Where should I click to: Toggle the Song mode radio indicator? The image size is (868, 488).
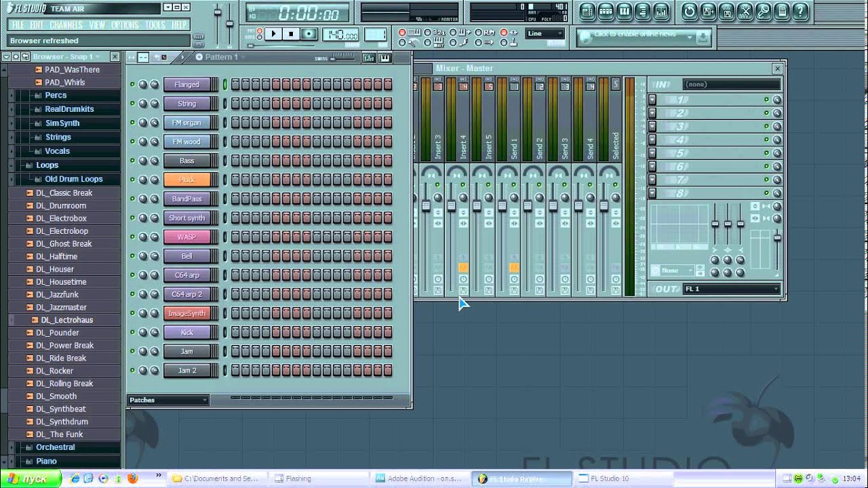coord(260,37)
